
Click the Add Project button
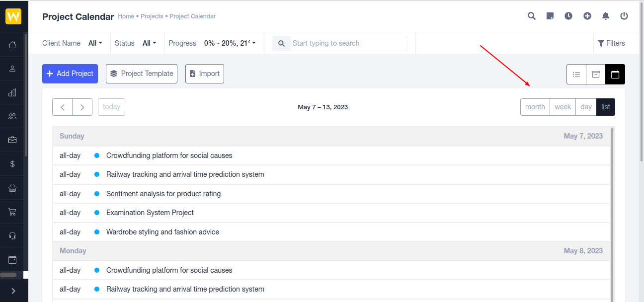pos(70,74)
